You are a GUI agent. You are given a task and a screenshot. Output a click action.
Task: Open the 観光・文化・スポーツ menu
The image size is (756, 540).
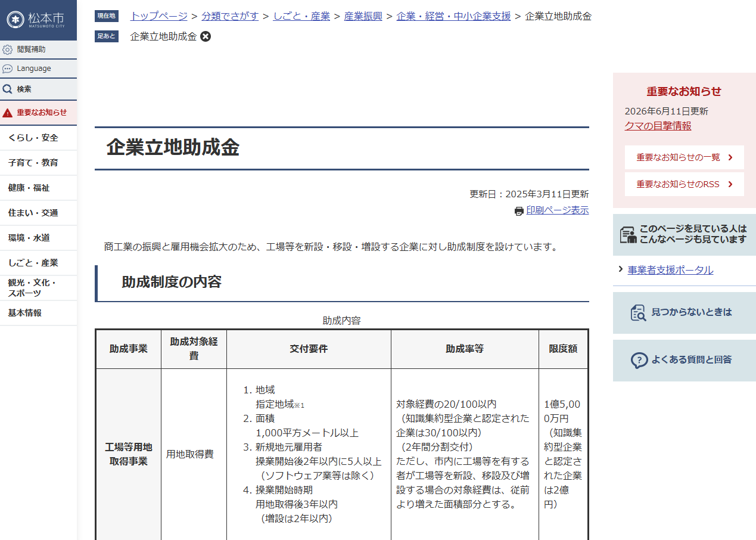click(39, 288)
